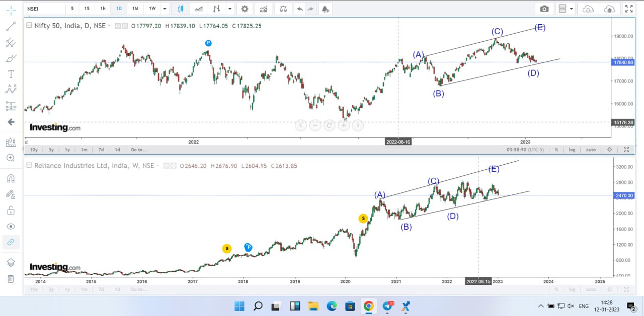The image size is (644, 316).
Task: Open the prediction and measurement tools
Action: click(x=11, y=106)
